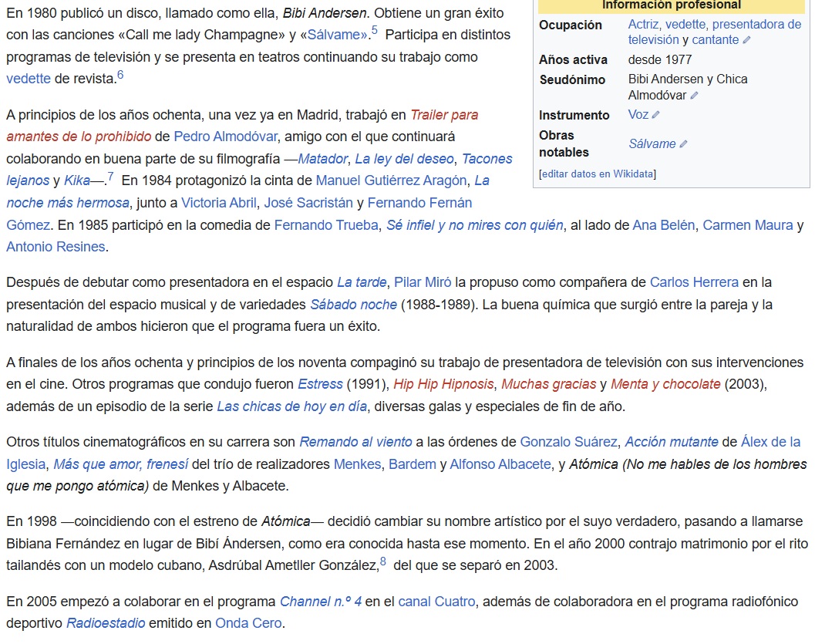This screenshot has width=815, height=644.
Task: Click the pencil edit icon after 'cantante'
Action: tap(746, 40)
